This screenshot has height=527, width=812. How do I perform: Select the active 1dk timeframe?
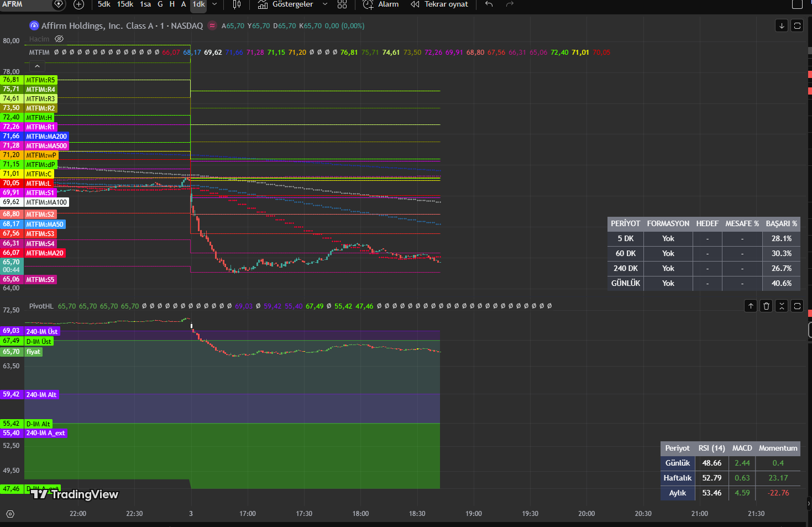point(198,4)
